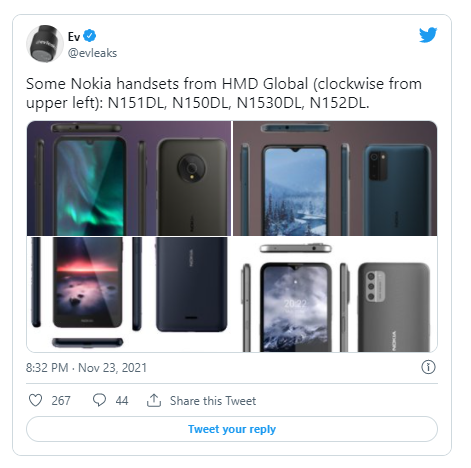Click the Tweet your reply button

tap(232, 429)
